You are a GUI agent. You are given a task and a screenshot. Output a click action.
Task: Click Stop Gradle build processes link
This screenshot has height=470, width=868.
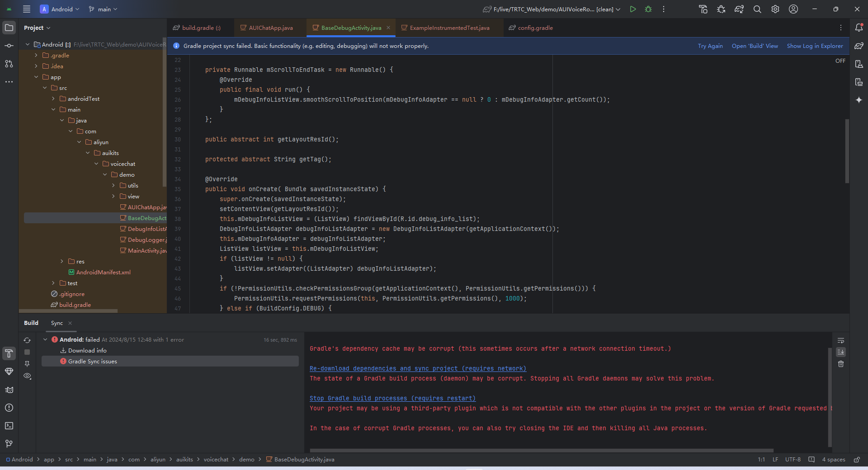pos(392,399)
